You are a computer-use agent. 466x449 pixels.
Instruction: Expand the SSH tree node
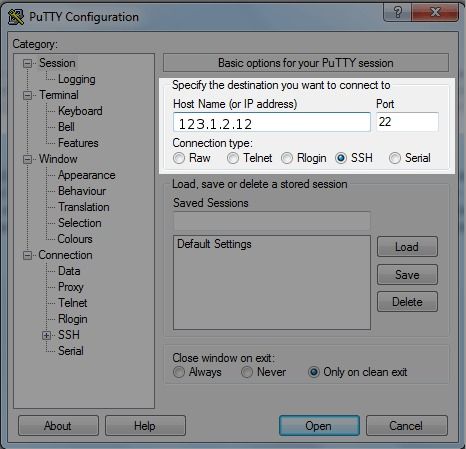tap(47, 335)
